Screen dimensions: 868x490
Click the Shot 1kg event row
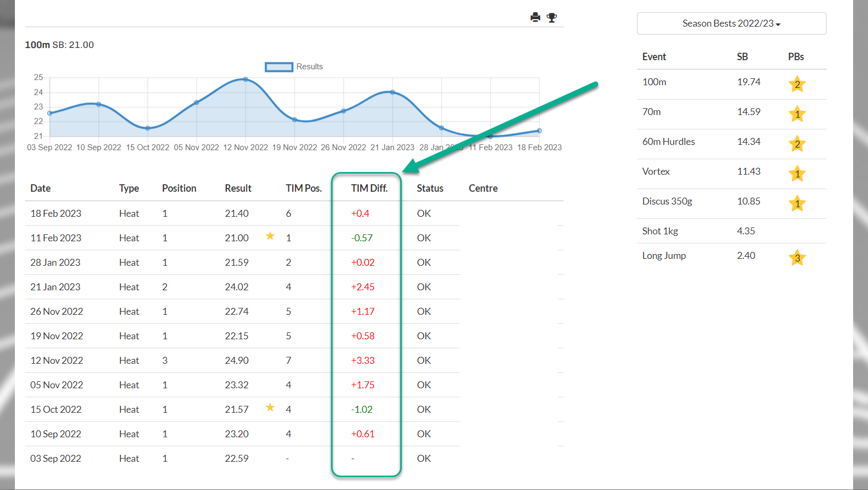coord(732,231)
